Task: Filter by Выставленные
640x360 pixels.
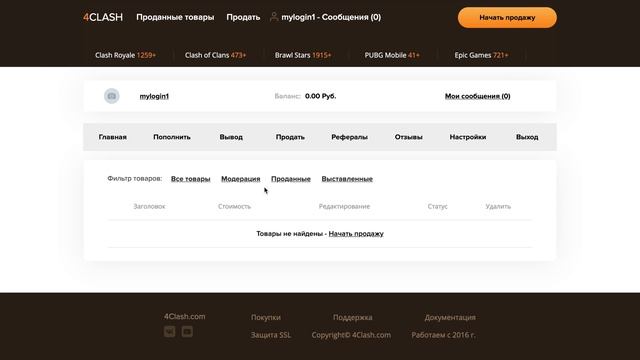Action: [x=347, y=179]
